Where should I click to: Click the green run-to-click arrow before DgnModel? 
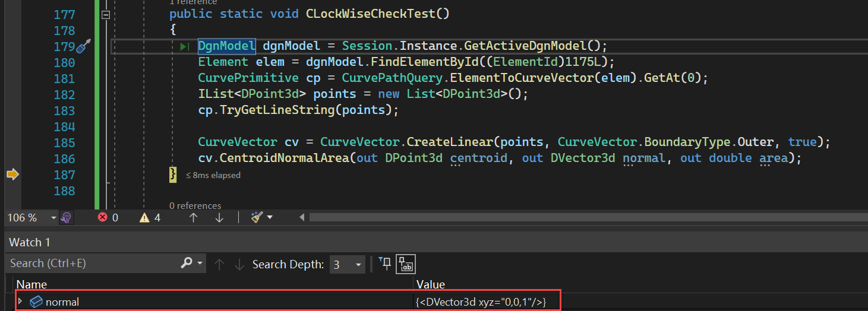click(184, 46)
